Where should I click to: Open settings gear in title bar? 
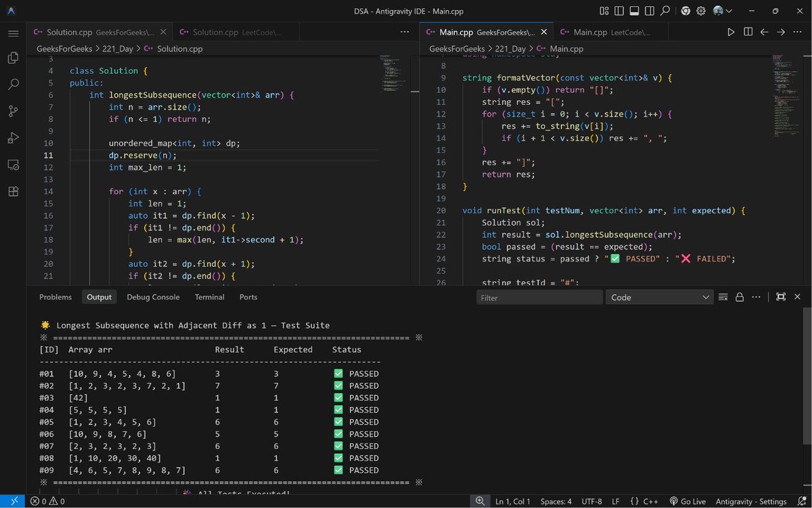[701, 11]
